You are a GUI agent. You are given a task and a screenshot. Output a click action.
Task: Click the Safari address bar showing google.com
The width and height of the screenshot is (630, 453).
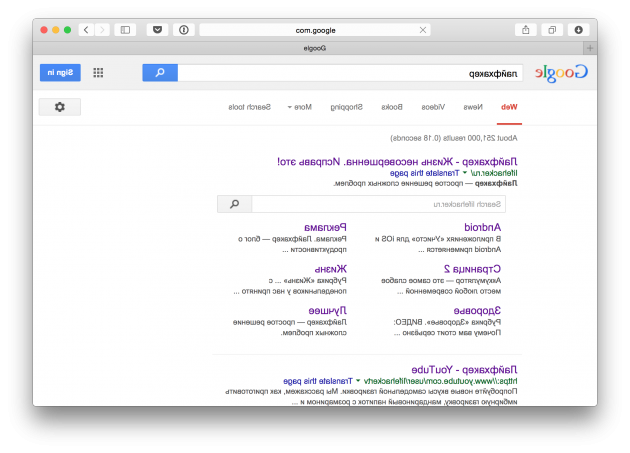(315, 30)
